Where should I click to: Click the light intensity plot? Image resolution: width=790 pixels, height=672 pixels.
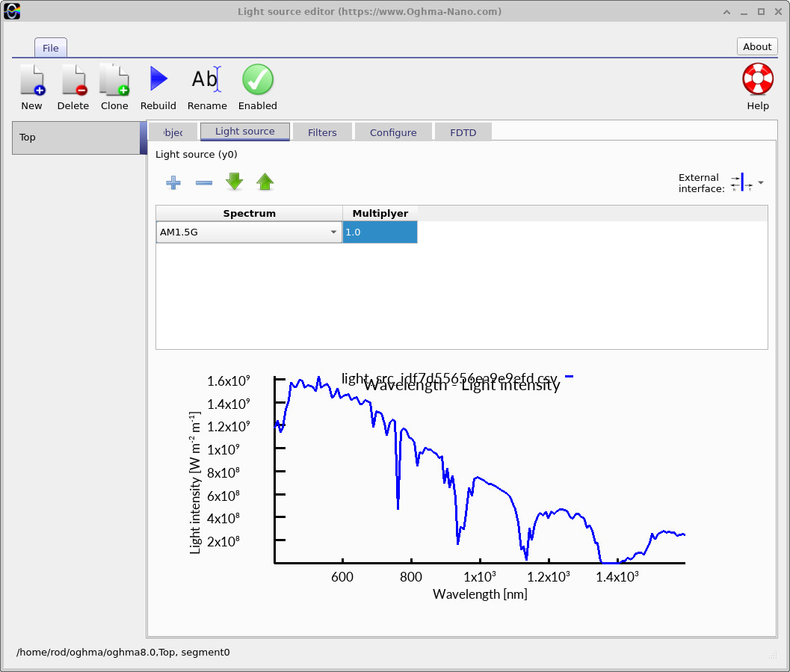tap(478, 469)
